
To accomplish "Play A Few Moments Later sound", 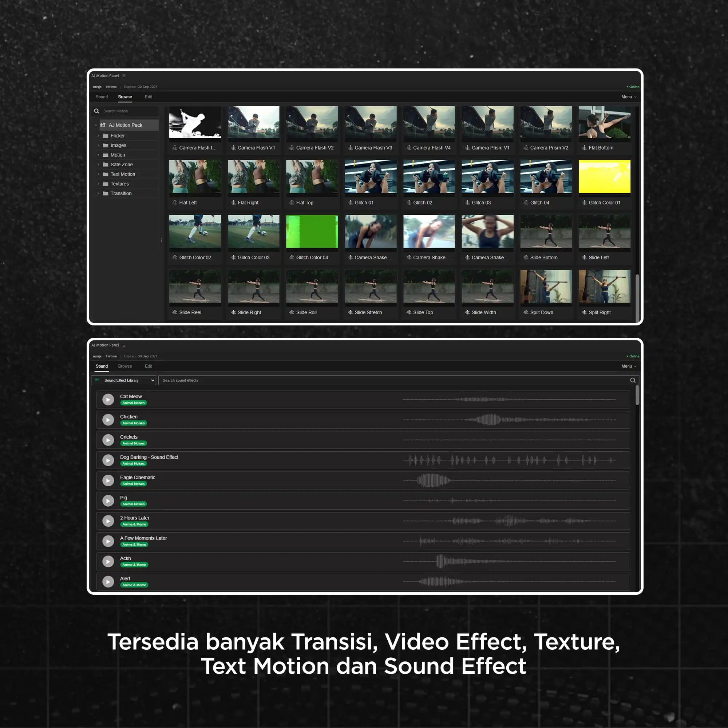I will point(108,541).
